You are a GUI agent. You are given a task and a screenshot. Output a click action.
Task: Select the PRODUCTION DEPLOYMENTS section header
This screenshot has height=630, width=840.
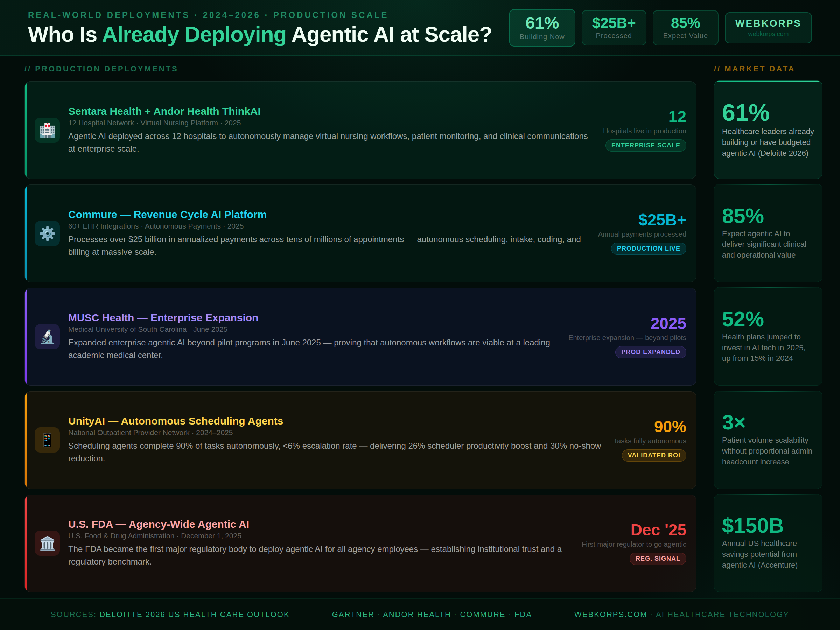101,69
